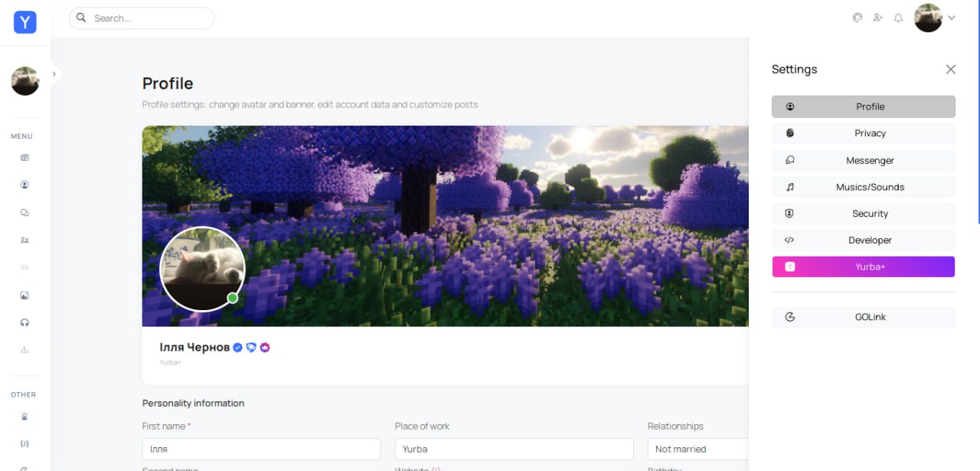This screenshot has width=980, height=471.
Task: Click the name Ілля Чернов
Action: click(194, 348)
